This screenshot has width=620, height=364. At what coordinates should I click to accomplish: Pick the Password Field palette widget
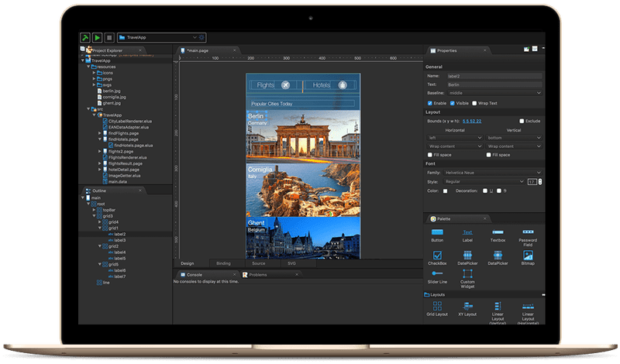pyautogui.click(x=528, y=238)
